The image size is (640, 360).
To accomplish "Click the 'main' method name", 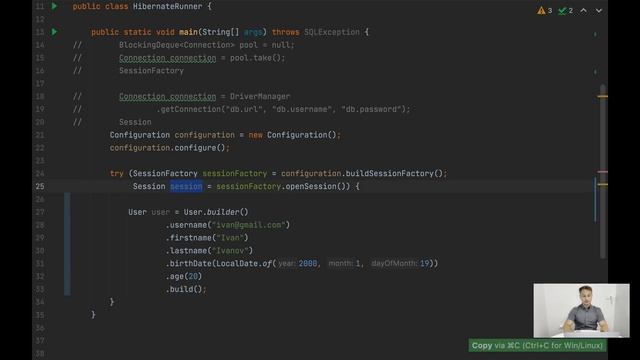I will [188, 32].
